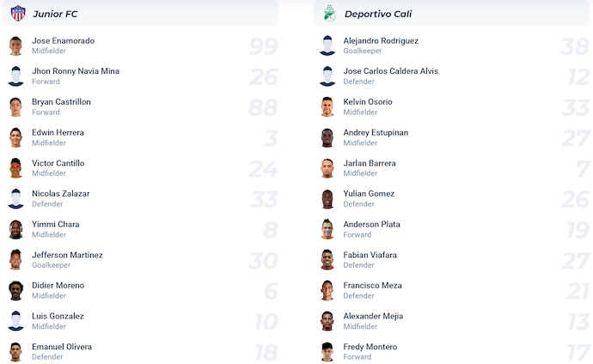
Task: Click Alejandro Rodriguez's placeholder avatar
Action: tap(327, 46)
